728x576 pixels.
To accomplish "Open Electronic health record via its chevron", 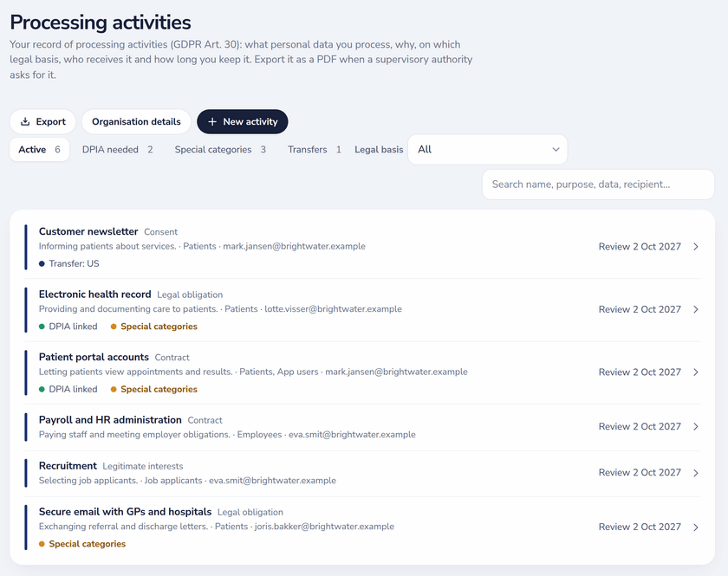I will (x=695, y=309).
